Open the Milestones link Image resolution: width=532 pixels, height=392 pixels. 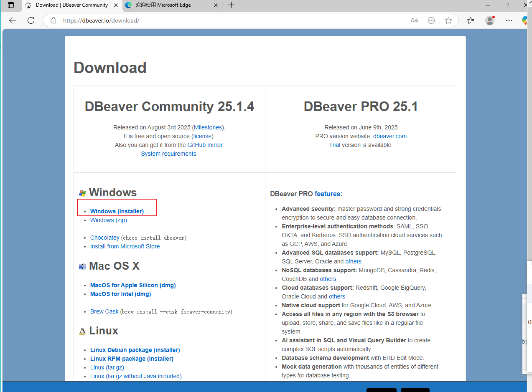tap(209, 127)
